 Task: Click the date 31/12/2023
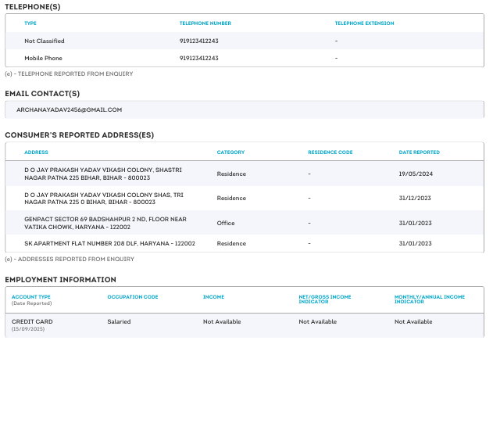(x=415, y=198)
